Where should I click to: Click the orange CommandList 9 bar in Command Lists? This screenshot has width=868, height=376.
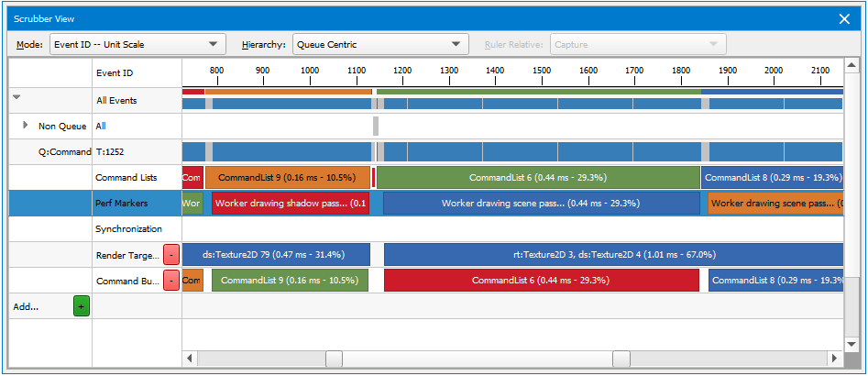[x=287, y=178]
